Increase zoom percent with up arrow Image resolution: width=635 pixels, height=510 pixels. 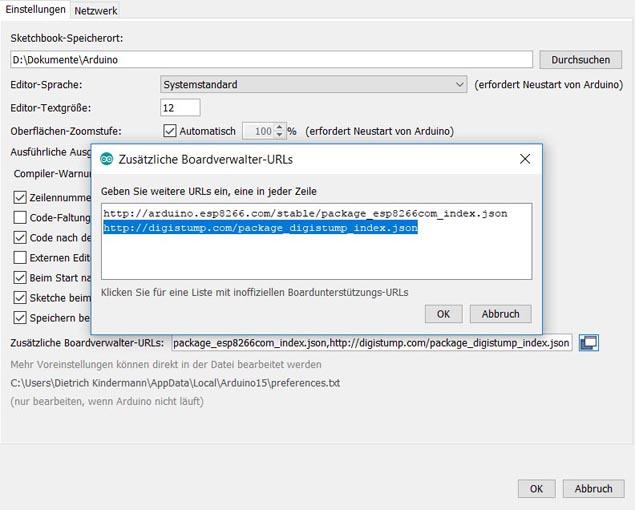(x=279, y=127)
